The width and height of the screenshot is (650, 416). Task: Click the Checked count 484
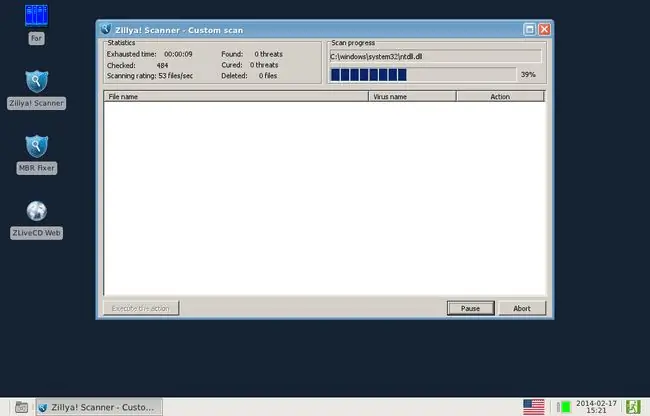click(x=162, y=65)
